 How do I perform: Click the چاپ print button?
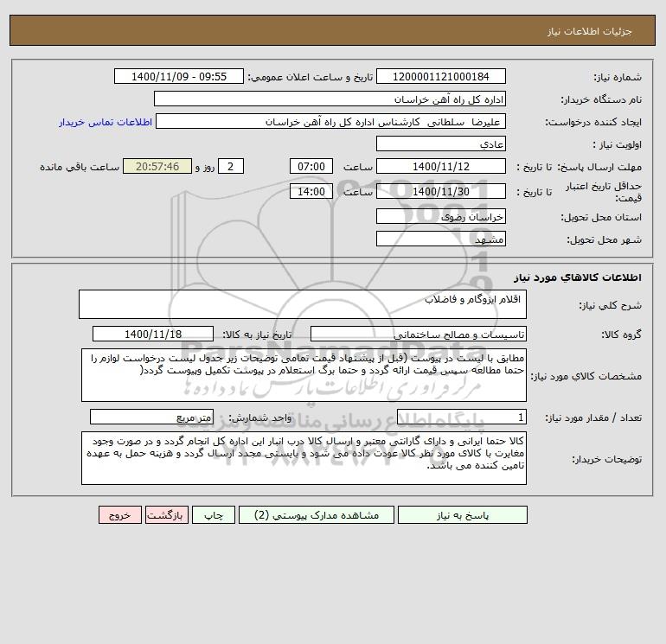(x=214, y=515)
